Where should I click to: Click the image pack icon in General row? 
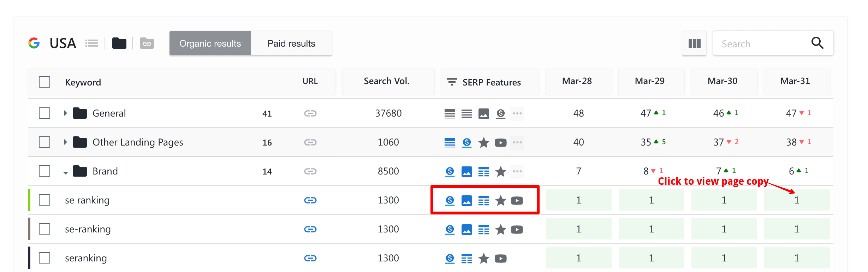coord(483,114)
